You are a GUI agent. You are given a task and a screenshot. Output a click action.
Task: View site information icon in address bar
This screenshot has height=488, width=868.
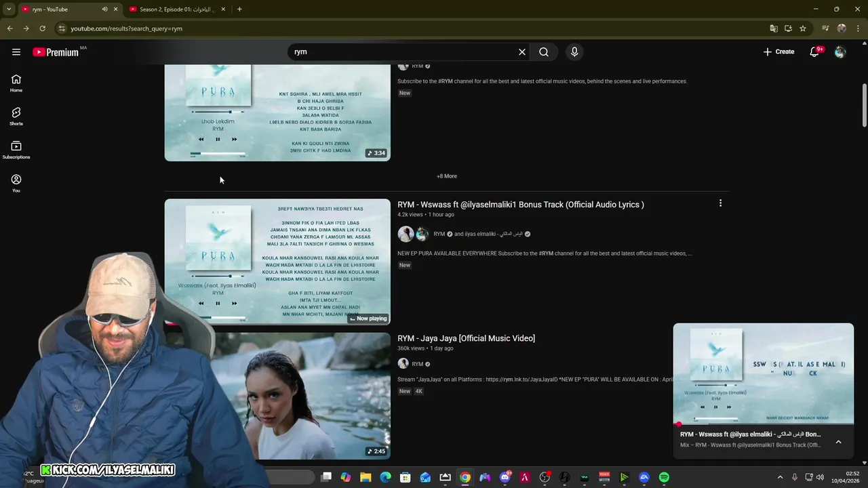62,28
